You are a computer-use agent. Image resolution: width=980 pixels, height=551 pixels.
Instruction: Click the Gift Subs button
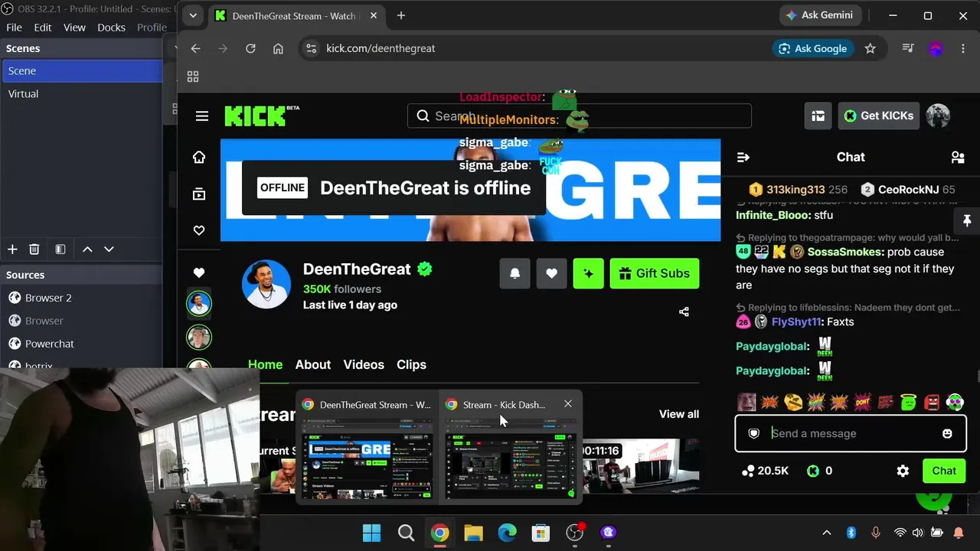655,273
